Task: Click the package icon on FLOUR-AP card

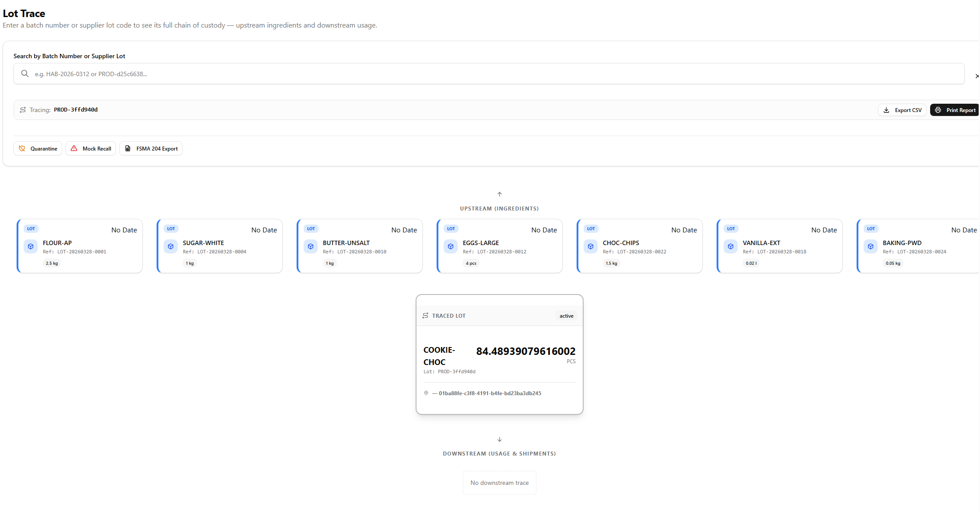Action: pos(31,246)
